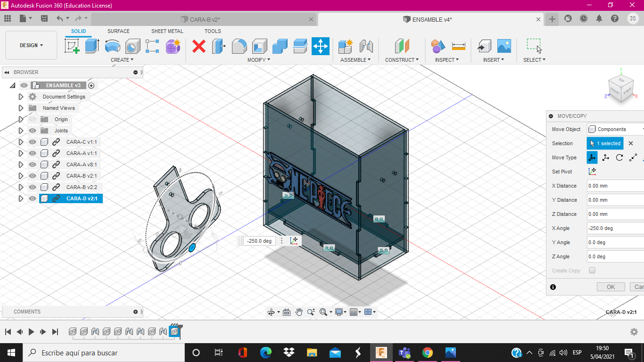Screen dimensions: 644x362
Task: Select the Rotate move type icon
Action: pos(619,157)
